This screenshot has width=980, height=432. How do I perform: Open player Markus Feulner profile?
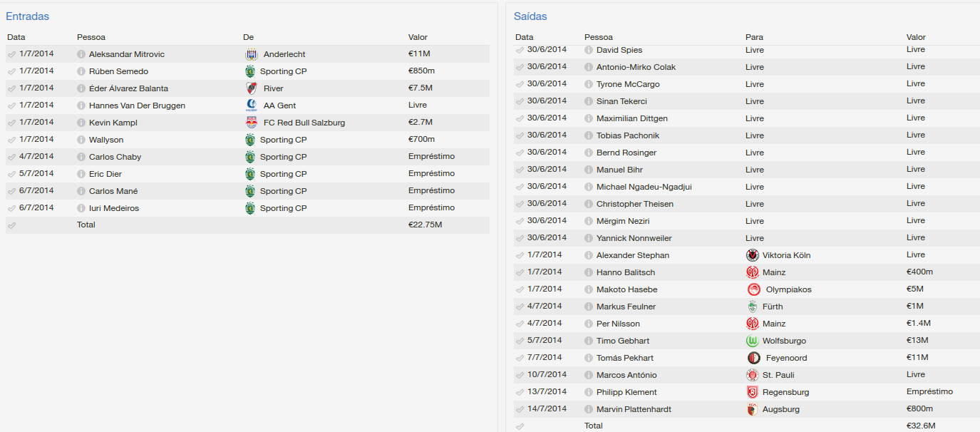[x=626, y=307]
